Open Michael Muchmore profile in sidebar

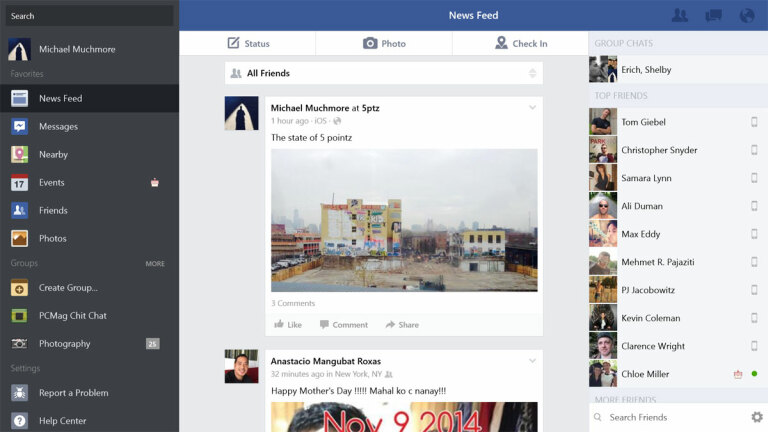point(89,49)
